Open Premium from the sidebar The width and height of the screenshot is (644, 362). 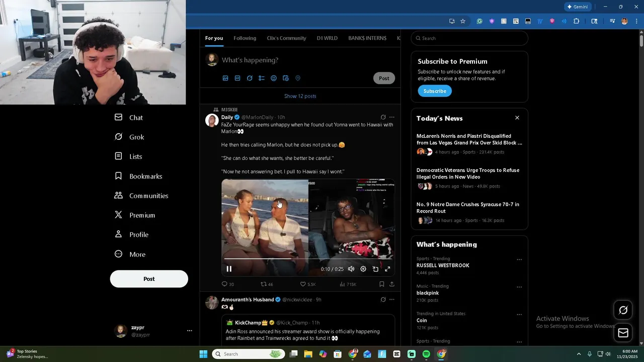pos(135,215)
